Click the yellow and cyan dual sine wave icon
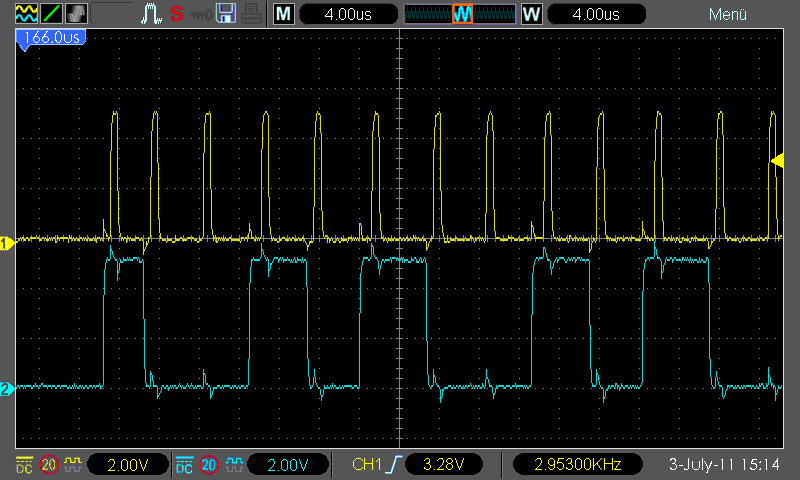Screen dimensions: 800x480 pos(26,14)
